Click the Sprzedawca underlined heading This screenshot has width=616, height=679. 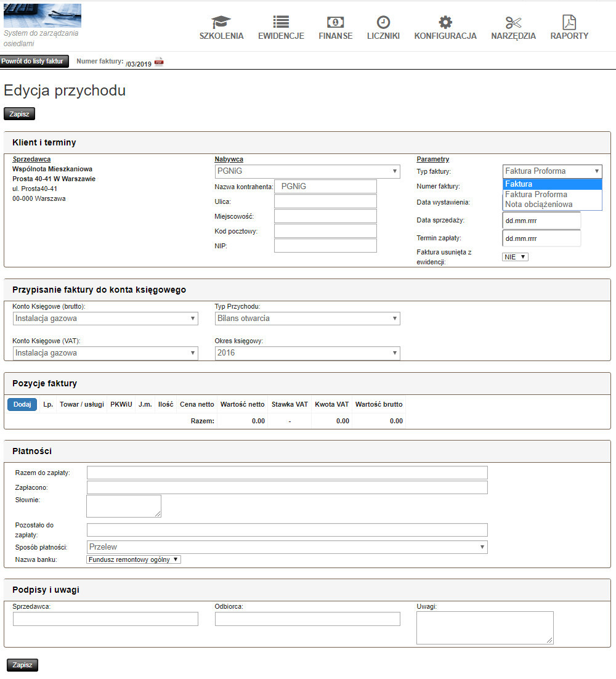coord(31,159)
